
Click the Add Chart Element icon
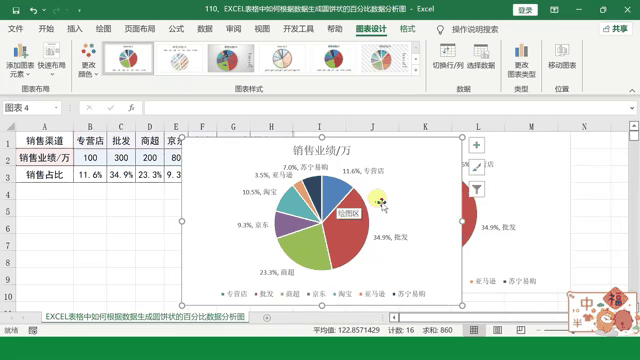[20, 51]
